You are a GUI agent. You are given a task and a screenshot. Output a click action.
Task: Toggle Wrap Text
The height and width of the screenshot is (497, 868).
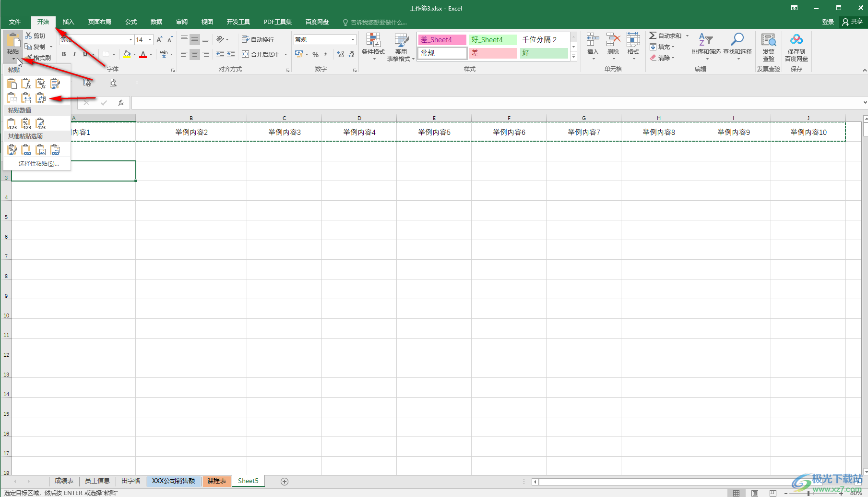(258, 39)
